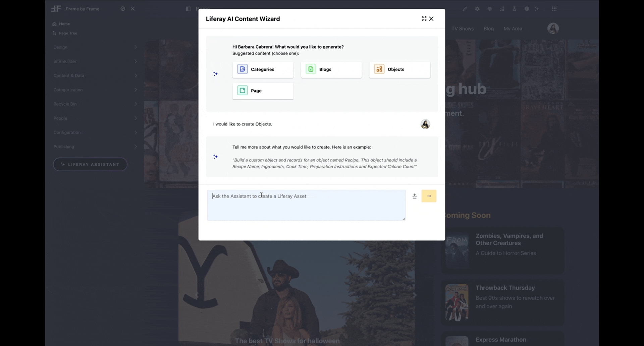Viewport: 644px width, 346px height.
Task: Open the page configuration gear icon
Action: [477, 9]
